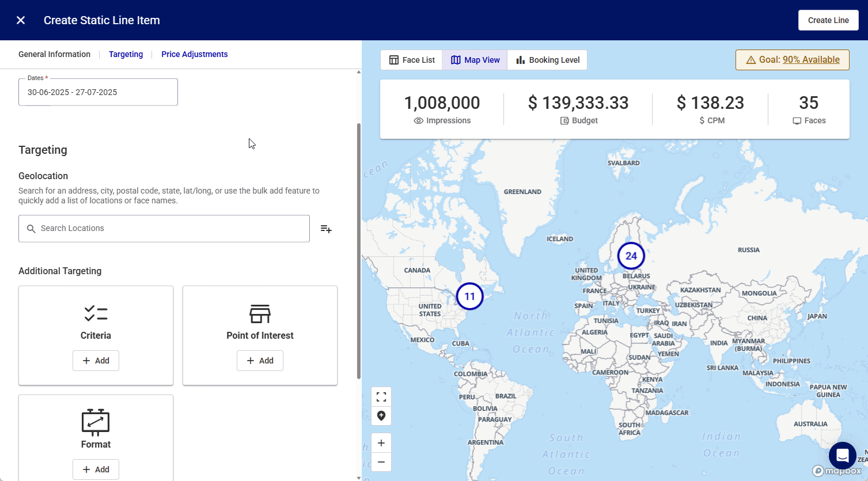Screen dimensions: 868x481
Task: Click the Create Line button
Action: (828, 20)
